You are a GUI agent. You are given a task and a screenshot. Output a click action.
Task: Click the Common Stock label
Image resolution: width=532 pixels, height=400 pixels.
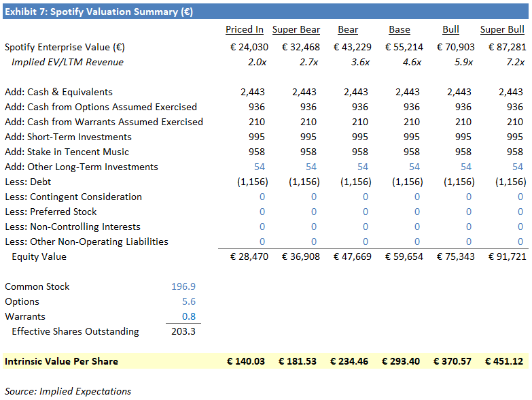coord(37,286)
